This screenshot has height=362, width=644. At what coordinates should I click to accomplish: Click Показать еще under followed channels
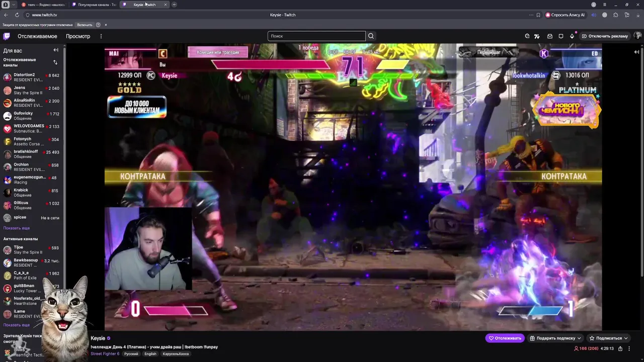[x=17, y=228]
